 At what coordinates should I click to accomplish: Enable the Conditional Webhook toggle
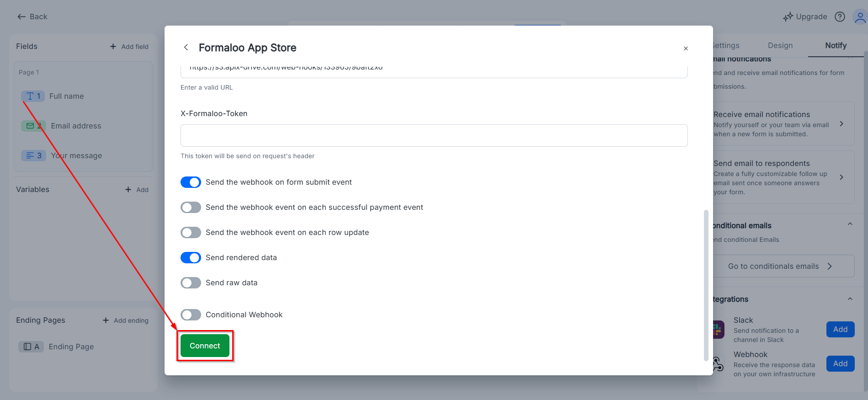(191, 315)
